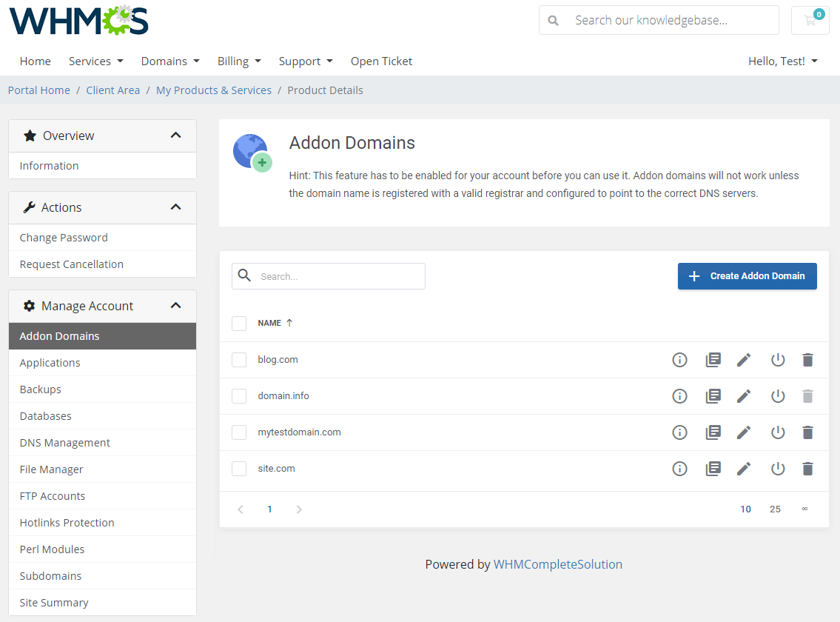
Task: Click the power icon for blog.com
Action: tap(778, 360)
